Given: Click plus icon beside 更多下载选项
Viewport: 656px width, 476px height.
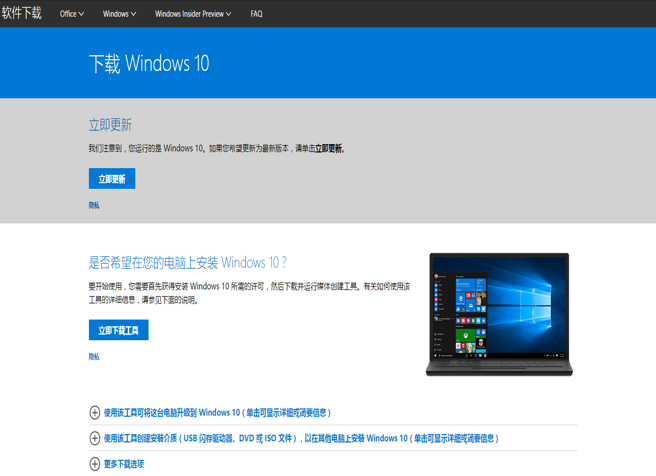Looking at the screenshot, I should point(95,464).
